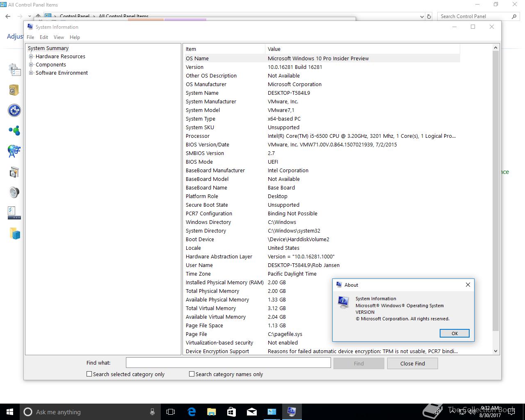The width and height of the screenshot is (525, 420).
Task: Open the Edit menu
Action: pos(44,37)
